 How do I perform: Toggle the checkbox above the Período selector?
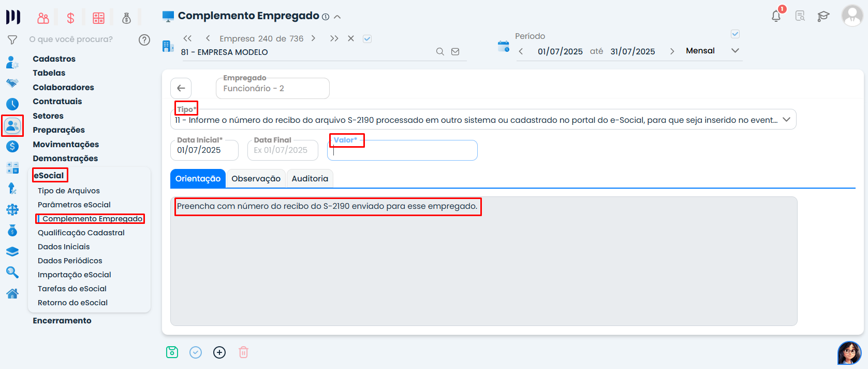click(735, 34)
